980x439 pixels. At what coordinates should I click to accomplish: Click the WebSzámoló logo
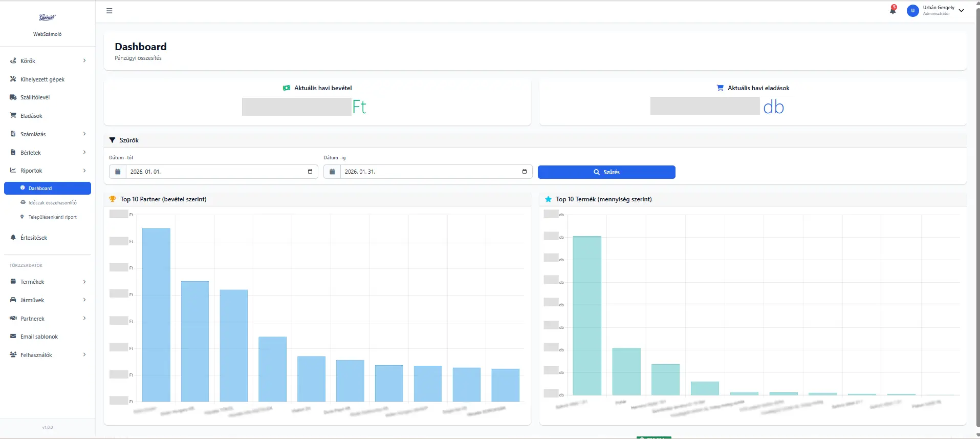pos(47,18)
